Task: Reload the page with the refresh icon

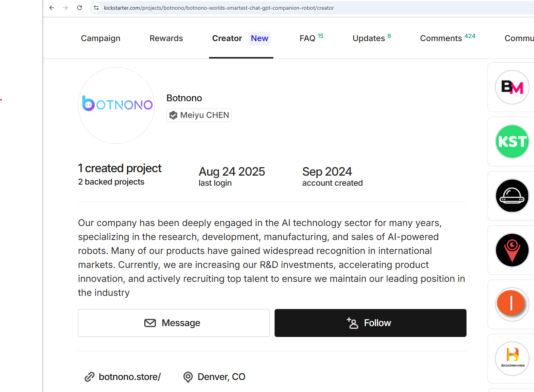Action: (x=79, y=8)
